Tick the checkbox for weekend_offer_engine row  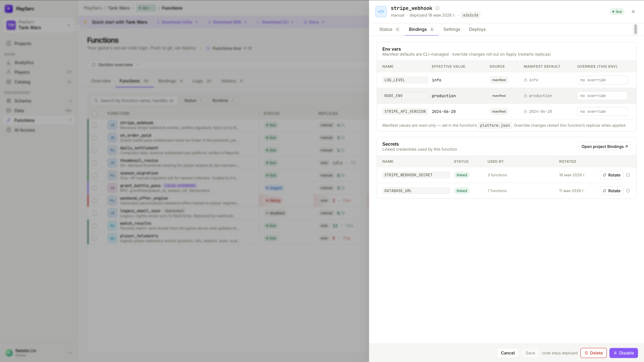coord(94,201)
